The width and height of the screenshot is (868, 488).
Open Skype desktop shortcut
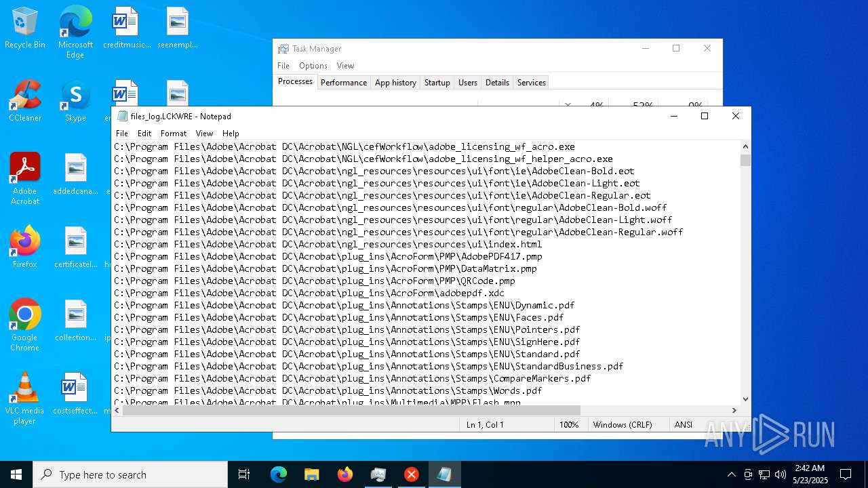75,102
